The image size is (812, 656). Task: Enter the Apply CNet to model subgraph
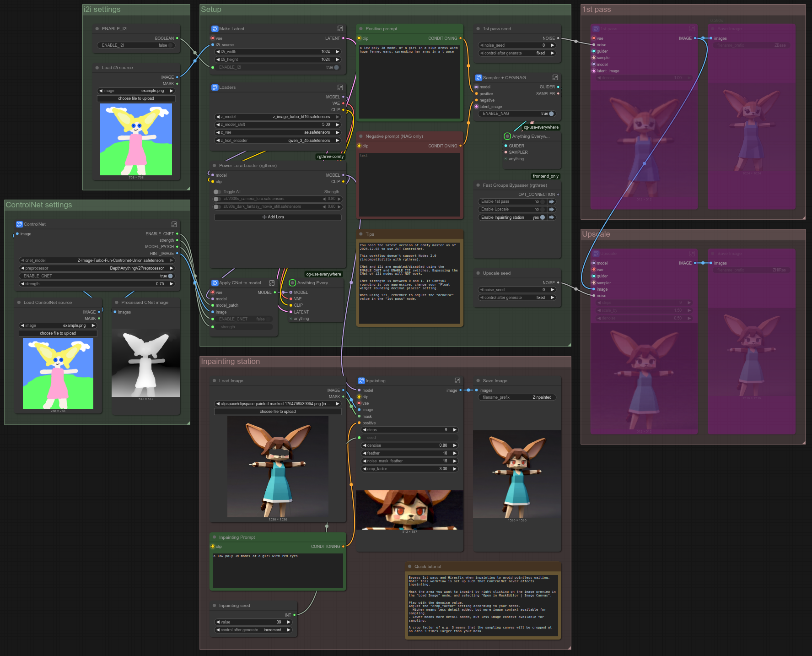click(272, 283)
